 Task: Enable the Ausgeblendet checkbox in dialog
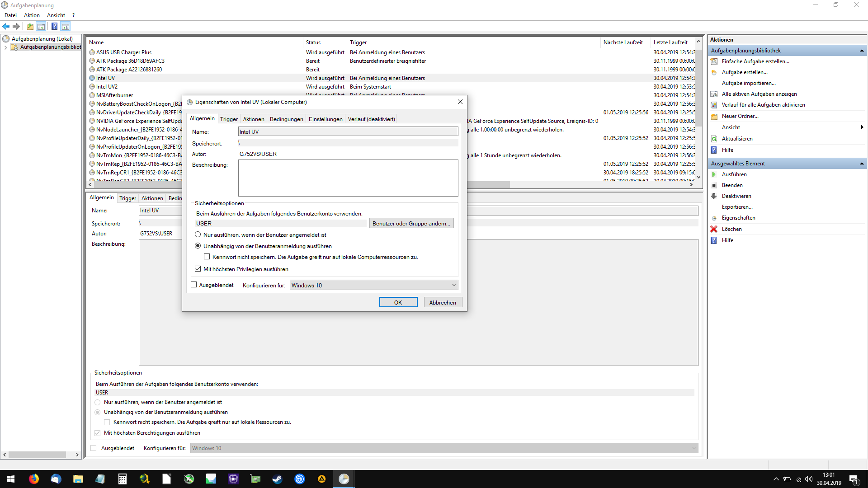point(194,285)
